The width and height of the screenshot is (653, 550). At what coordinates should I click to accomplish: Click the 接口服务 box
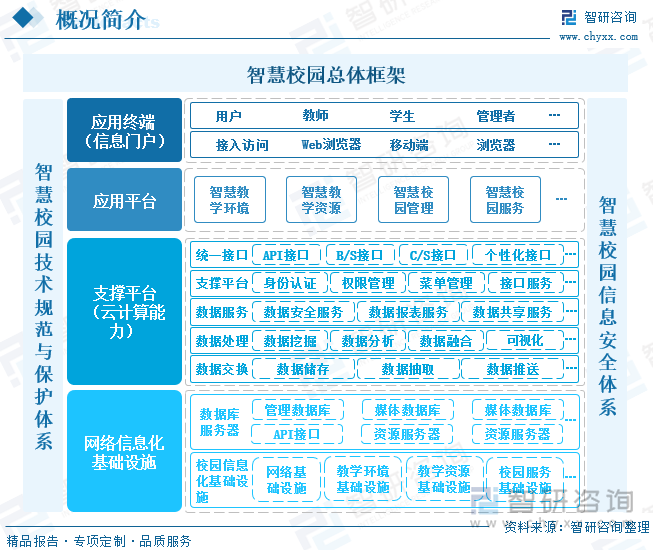click(x=526, y=283)
